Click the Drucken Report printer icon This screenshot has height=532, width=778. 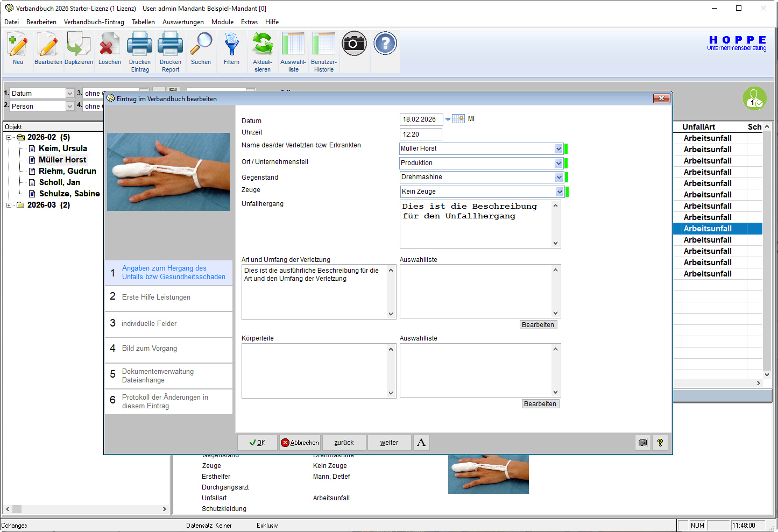point(171,45)
